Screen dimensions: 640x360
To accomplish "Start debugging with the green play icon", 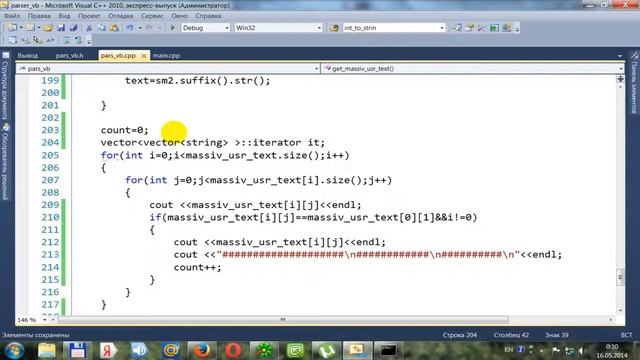I will point(172,28).
